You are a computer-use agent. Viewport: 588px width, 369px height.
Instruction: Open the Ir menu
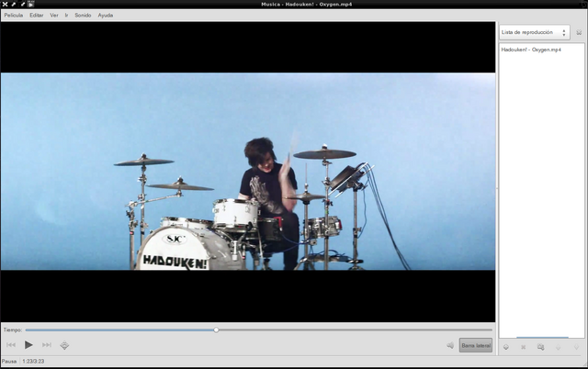coord(66,16)
